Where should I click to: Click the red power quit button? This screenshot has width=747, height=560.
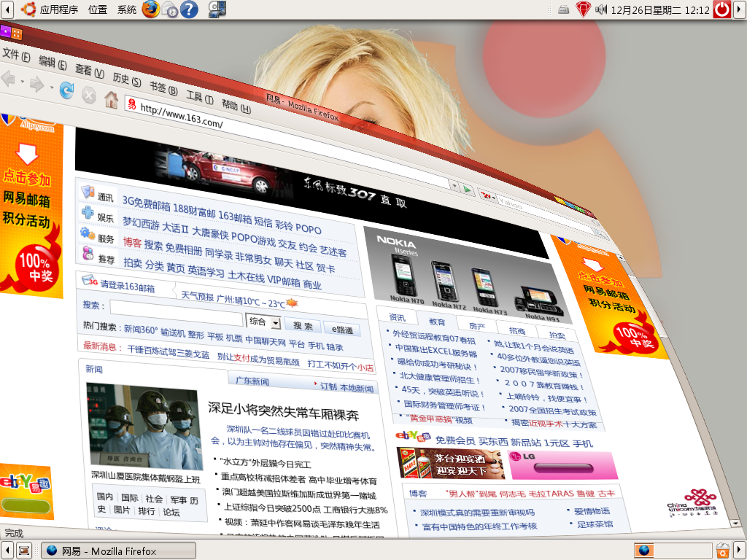point(721,9)
